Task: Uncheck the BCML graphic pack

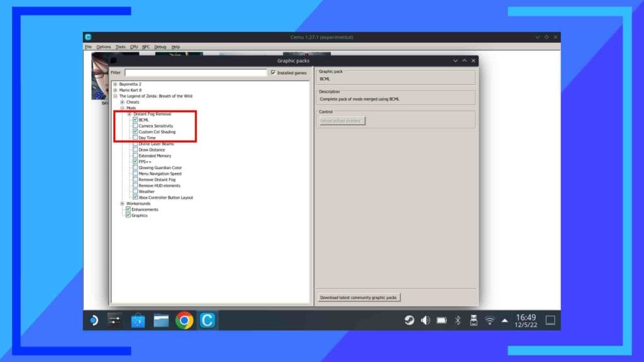Action: 135,120
